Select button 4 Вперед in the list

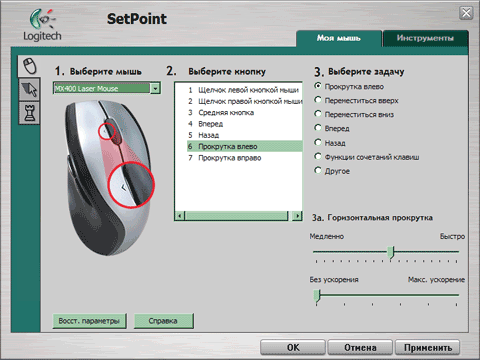(245, 124)
